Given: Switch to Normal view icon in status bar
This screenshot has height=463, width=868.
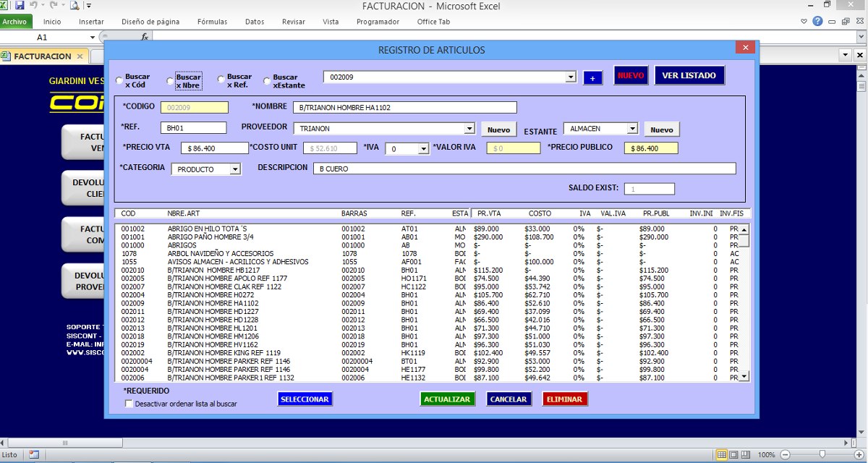Looking at the screenshot, I should point(721,454).
